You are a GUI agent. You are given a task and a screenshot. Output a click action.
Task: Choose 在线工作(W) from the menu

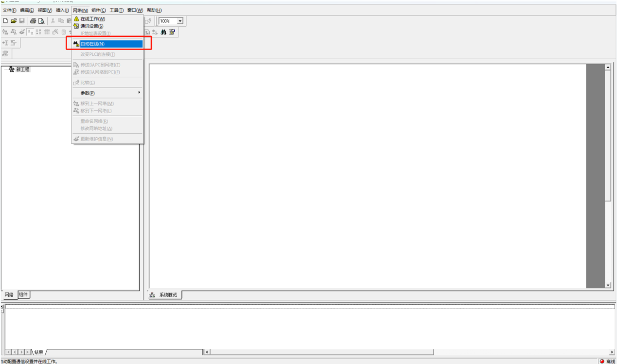tap(108, 19)
